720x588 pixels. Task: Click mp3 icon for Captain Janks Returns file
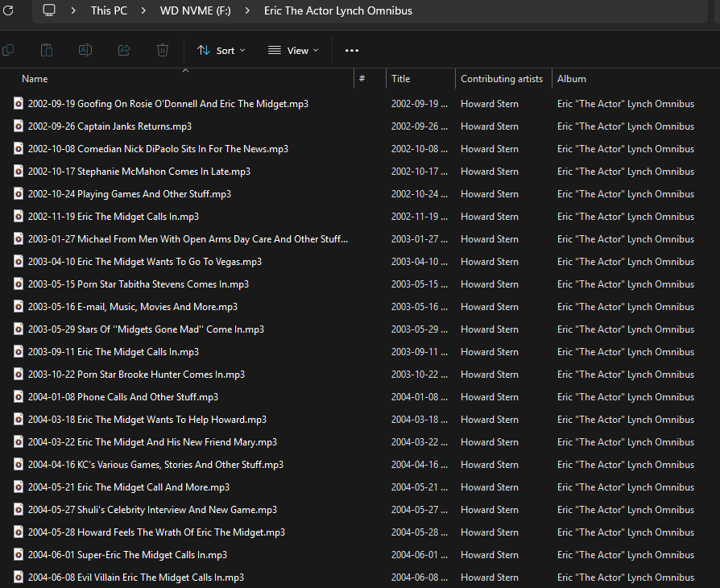(19, 126)
